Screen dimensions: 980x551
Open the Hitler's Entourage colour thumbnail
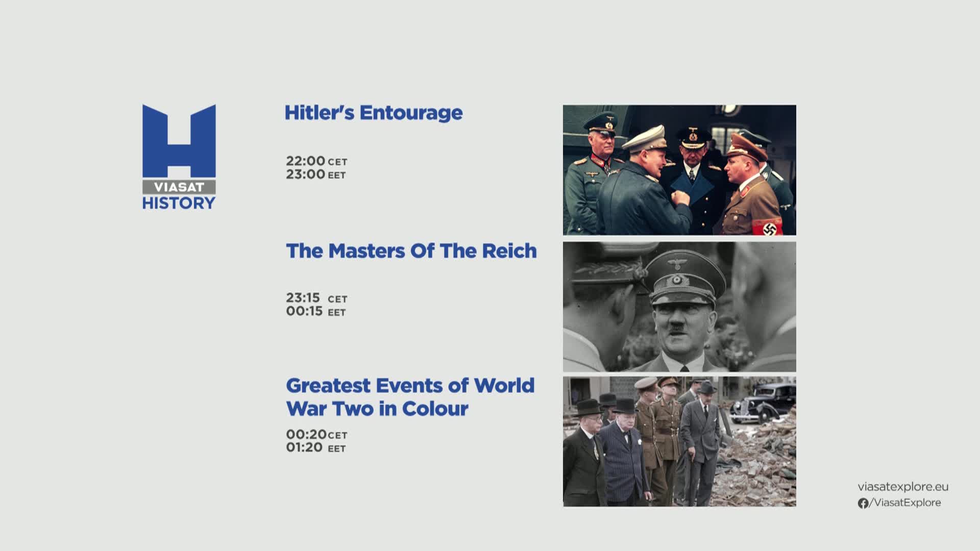pos(679,170)
